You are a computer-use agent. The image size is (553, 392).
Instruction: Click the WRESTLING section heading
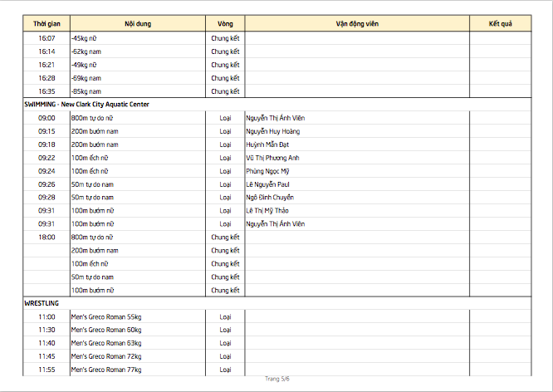(42, 303)
